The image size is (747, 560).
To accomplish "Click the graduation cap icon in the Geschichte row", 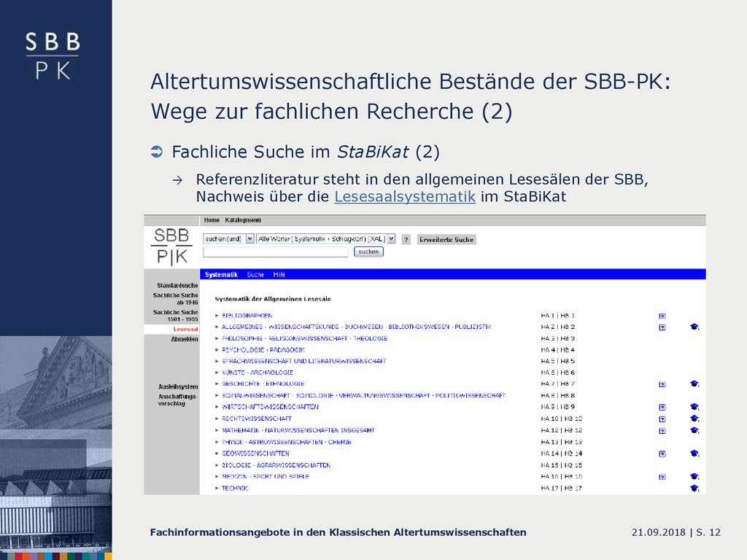I will click(694, 384).
